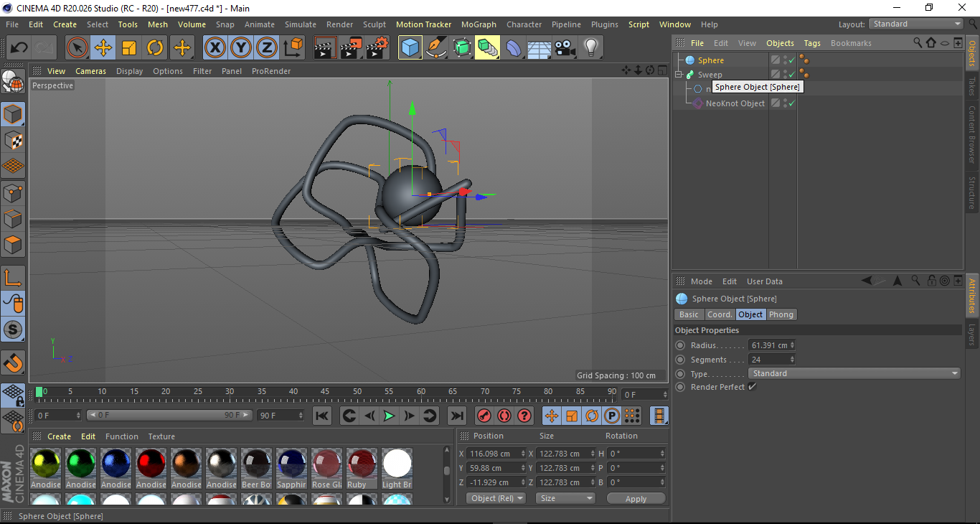Open the deformer objects icon

point(514,48)
